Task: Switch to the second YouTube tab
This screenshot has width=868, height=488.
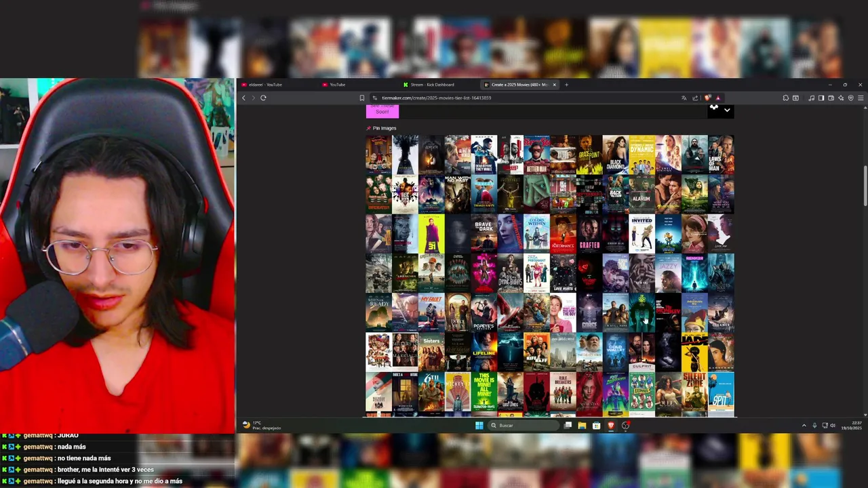Action: point(357,85)
